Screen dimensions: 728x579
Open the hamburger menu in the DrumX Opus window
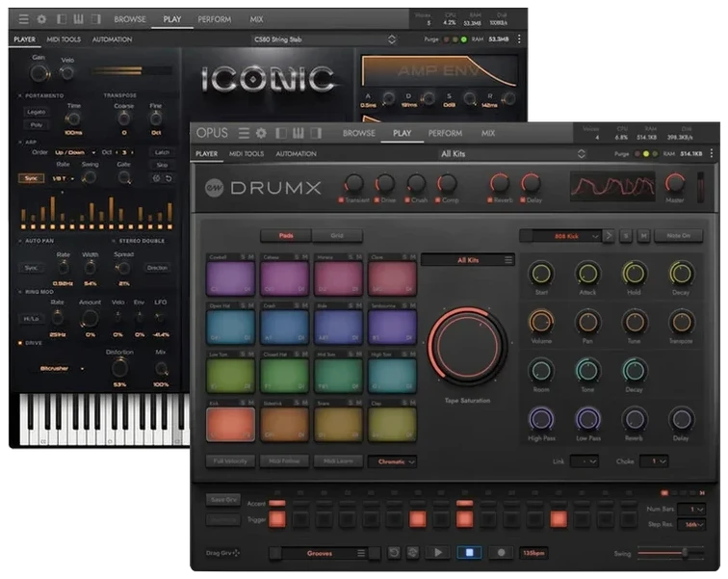pos(244,133)
